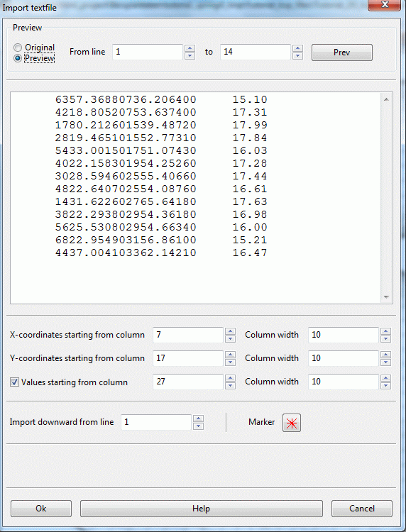Increase Values starting column with up arrow
This screenshot has width=406, height=532.
pos(230,378)
